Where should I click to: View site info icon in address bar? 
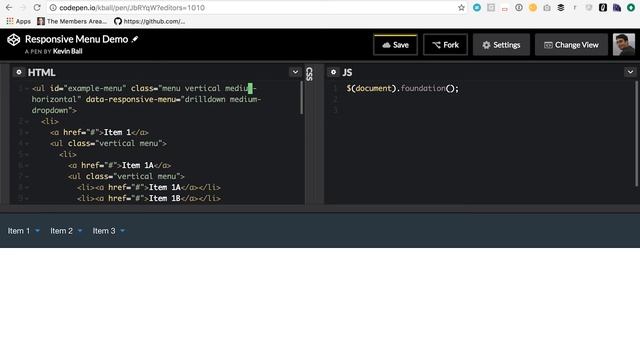53,8
